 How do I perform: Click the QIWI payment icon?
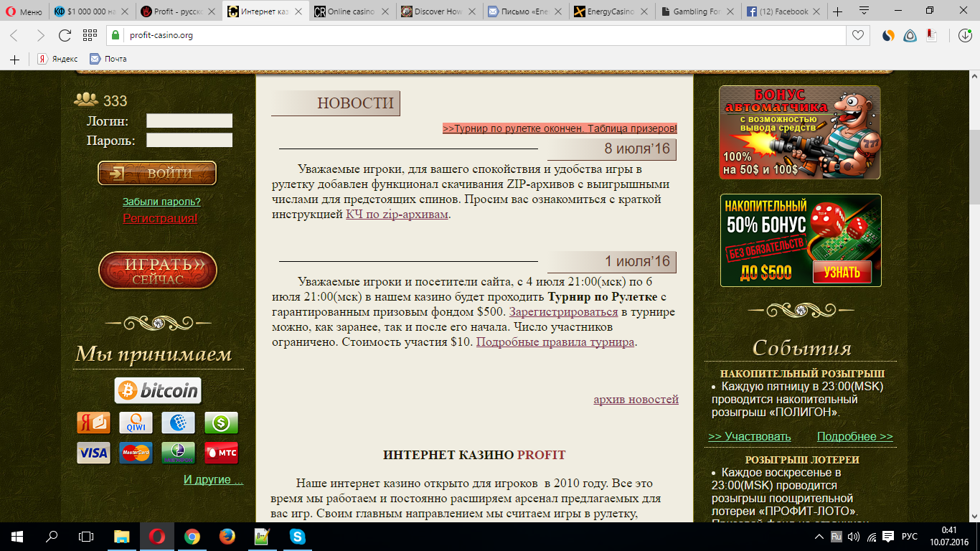coord(136,423)
